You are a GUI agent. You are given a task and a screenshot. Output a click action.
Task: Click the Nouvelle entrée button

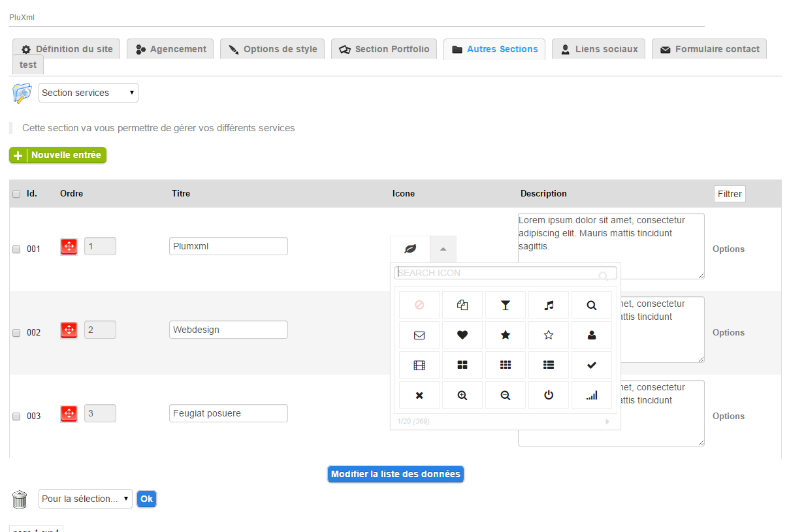pos(57,155)
